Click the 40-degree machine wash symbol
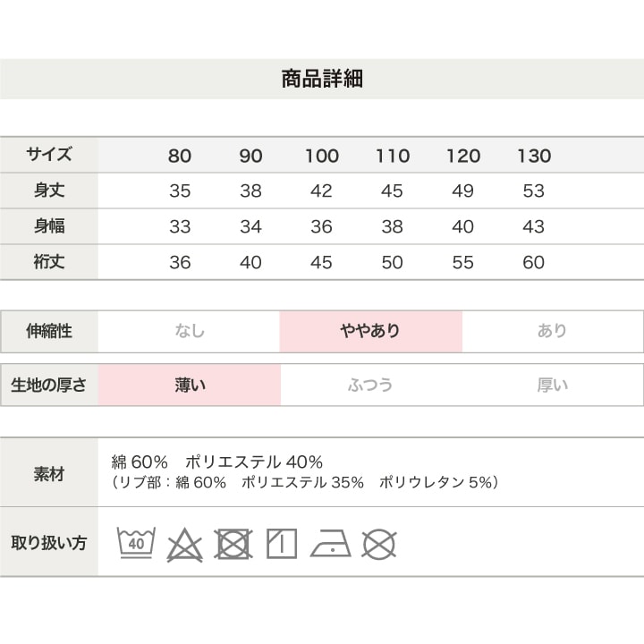 point(136,543)
